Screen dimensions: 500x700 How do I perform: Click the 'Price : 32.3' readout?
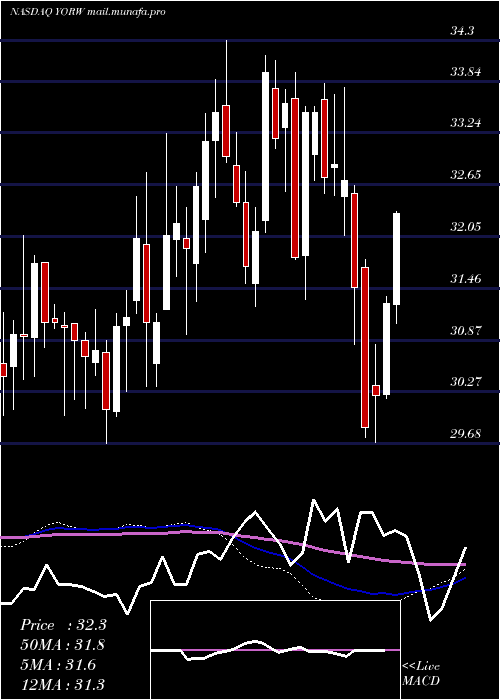click(x=63, y=625)
